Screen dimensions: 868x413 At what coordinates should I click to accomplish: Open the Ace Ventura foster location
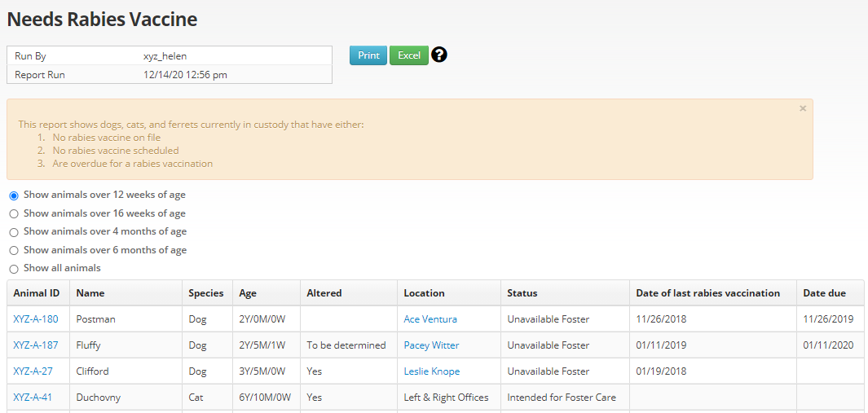pos(430,319)
